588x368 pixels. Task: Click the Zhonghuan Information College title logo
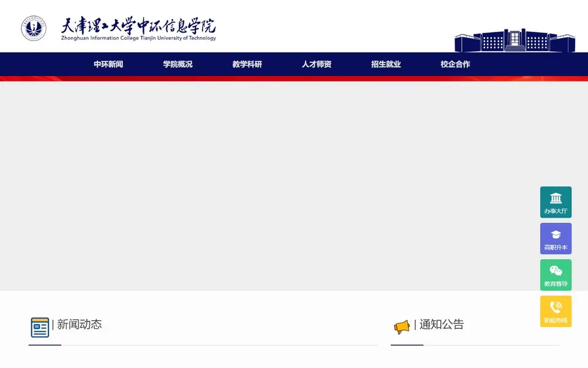click(138, 29)
